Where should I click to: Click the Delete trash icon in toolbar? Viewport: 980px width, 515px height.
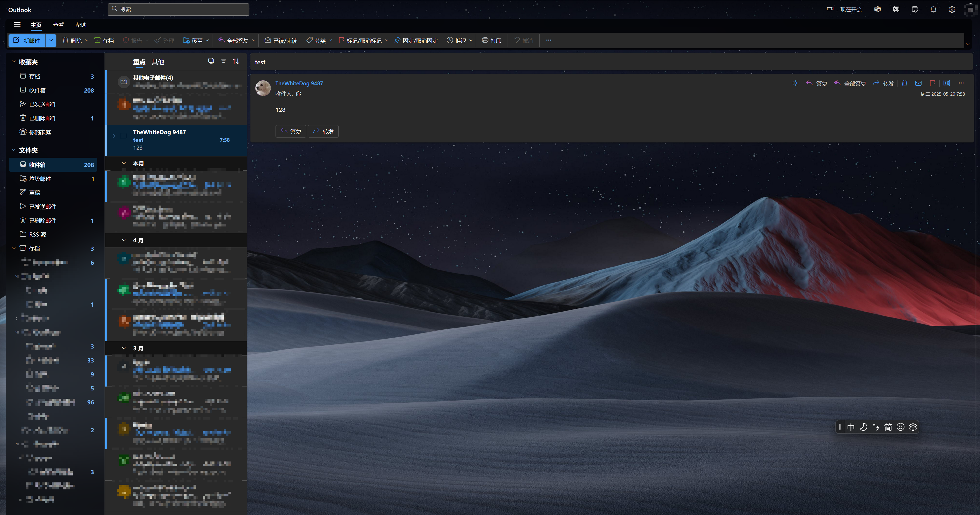coord(65,40)
